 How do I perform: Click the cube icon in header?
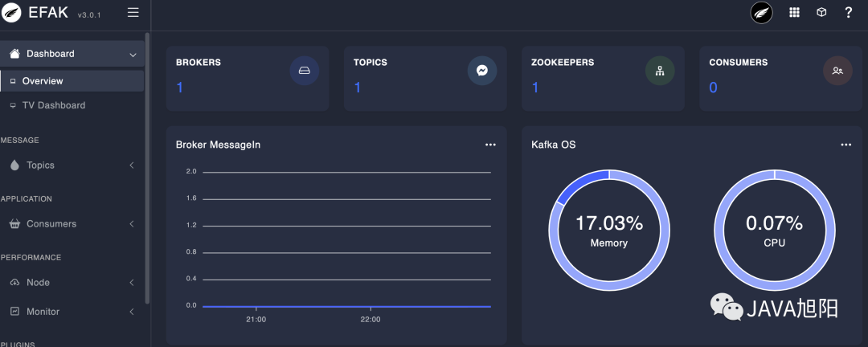pos(821,13)
